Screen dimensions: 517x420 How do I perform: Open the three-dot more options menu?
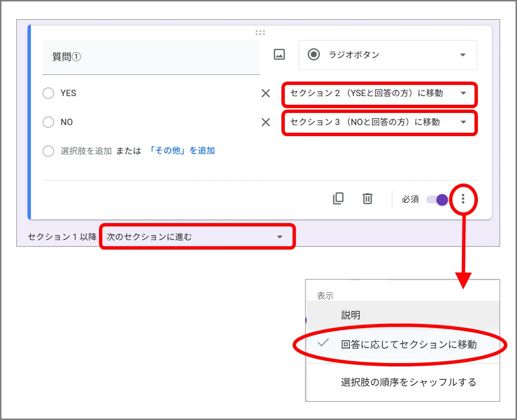(x=463, y=199)
